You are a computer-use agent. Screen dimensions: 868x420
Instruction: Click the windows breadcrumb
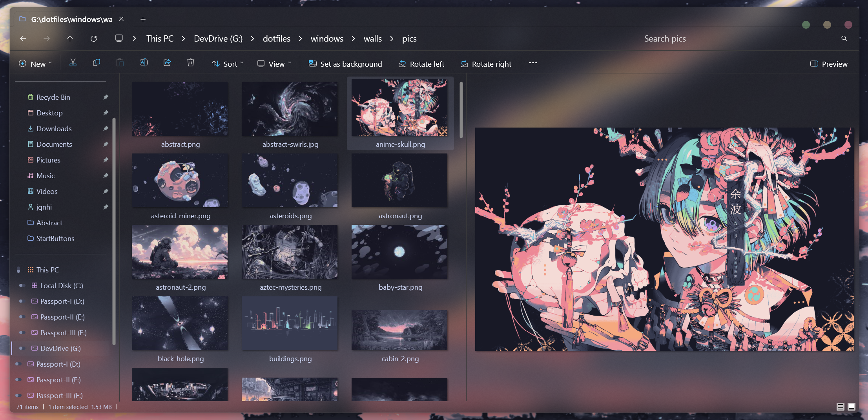pos(327,38)
